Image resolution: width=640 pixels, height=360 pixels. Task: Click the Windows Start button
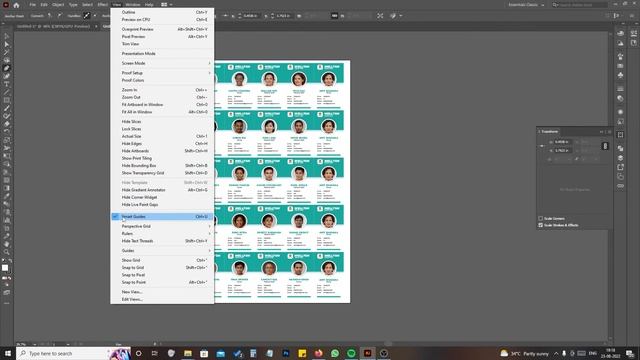click(7, 353)
